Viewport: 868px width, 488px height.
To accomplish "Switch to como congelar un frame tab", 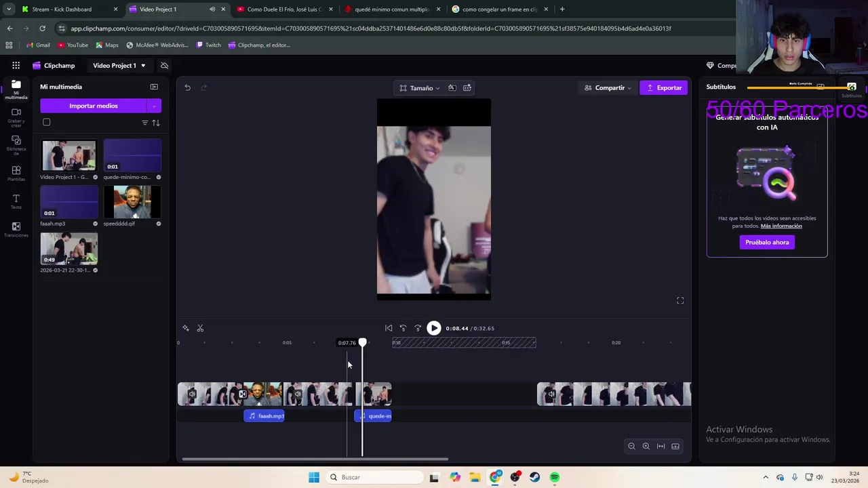I will 500,9.
